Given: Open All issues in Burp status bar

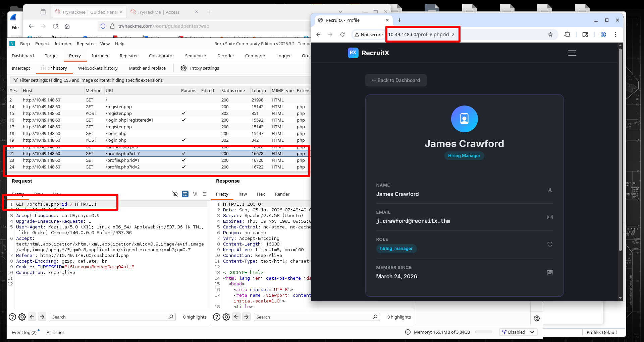Looking at the screenshot, I should tap(55, 332).
